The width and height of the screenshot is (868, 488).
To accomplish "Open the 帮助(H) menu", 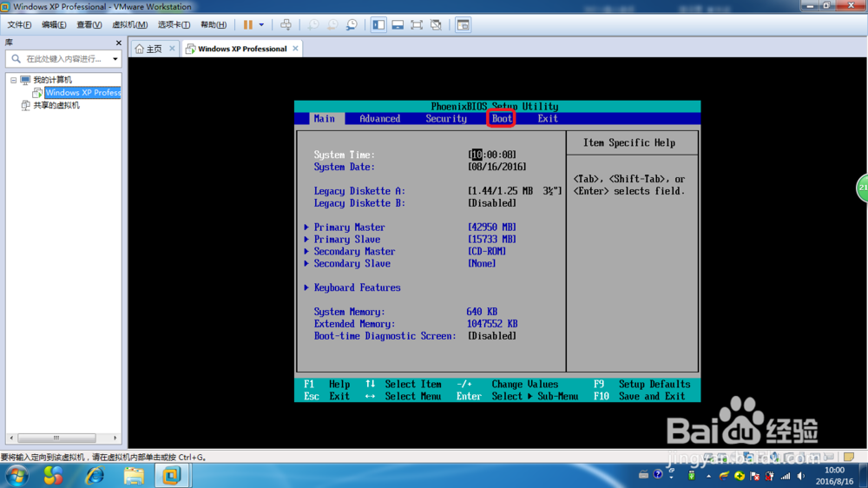I will click(214, 25).
